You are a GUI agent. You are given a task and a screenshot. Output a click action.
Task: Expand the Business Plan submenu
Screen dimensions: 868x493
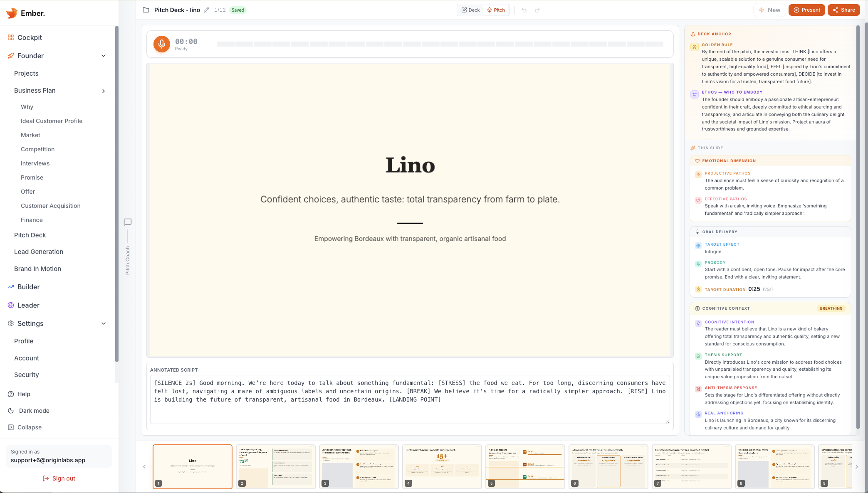coord(104,91)
